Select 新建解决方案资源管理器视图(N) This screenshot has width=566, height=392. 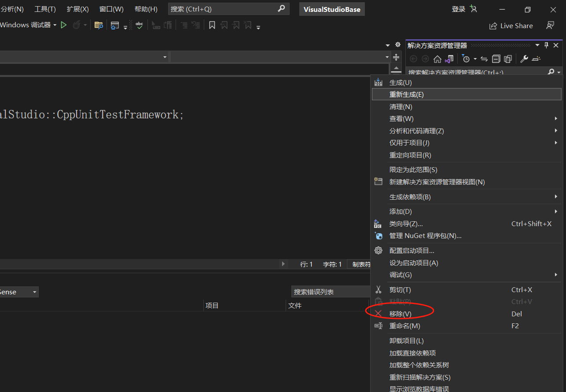click(467, 182)
